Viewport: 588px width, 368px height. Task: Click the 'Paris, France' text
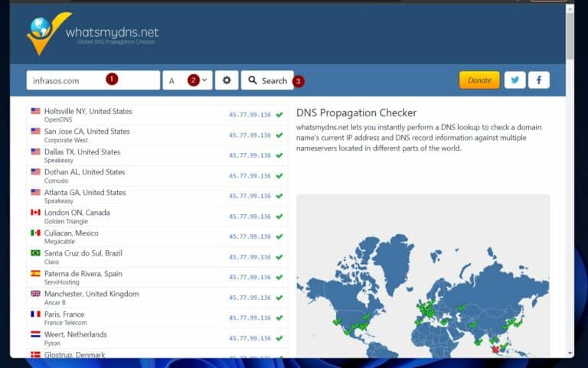click(x=64, y=314)
